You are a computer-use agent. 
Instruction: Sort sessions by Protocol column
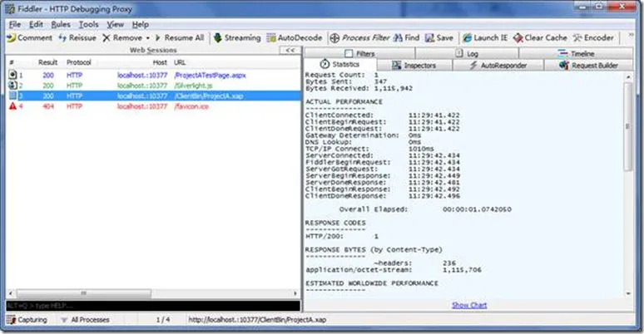79,62
